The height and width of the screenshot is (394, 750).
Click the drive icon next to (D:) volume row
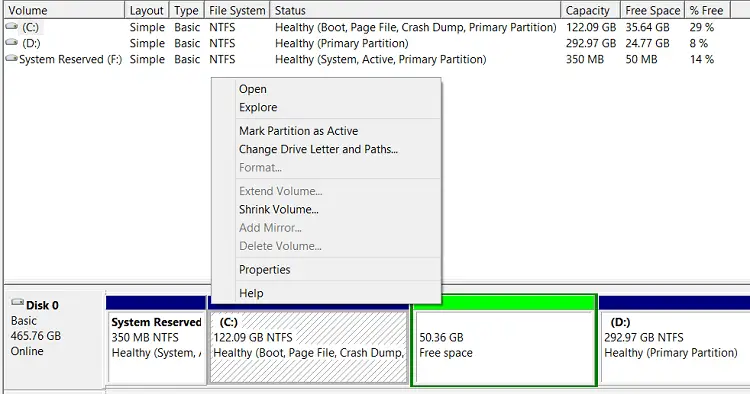(11, 43)
